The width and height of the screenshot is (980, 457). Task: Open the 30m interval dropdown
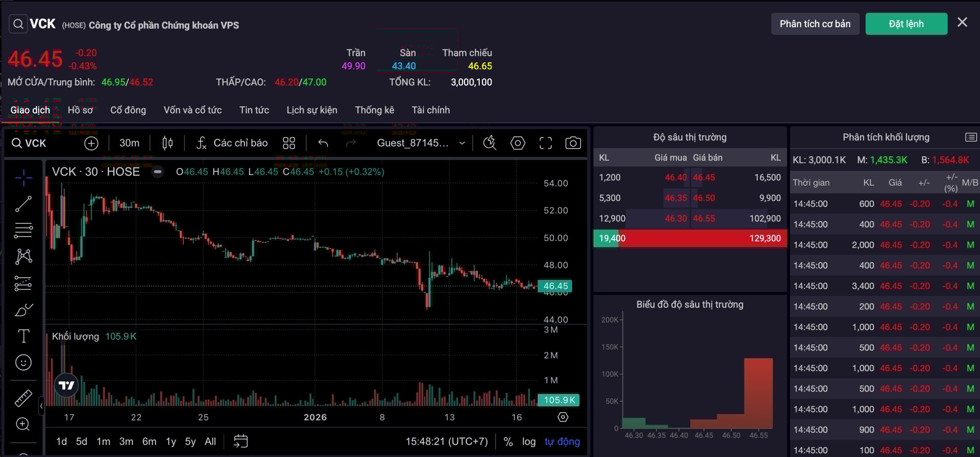coord(129,143)
